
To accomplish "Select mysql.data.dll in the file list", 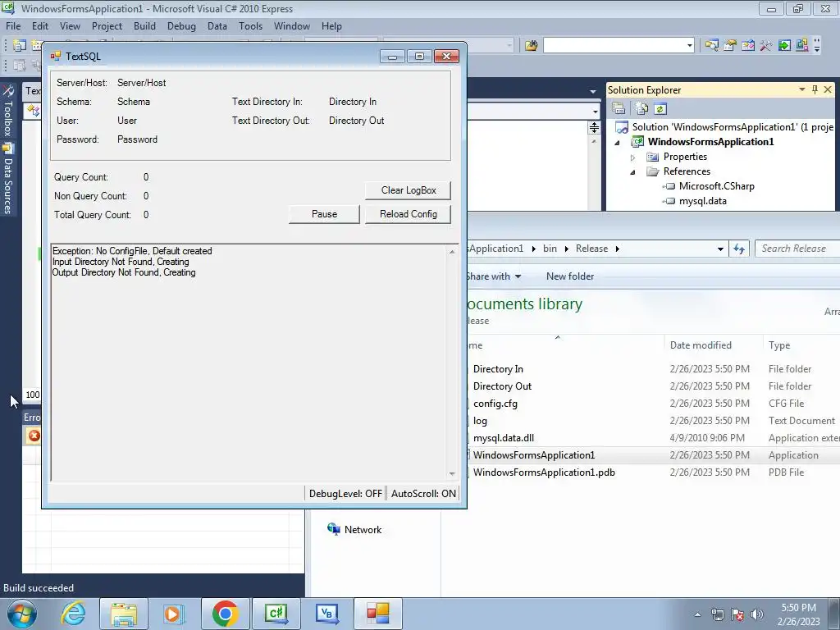I will click(x=504, y=438).
